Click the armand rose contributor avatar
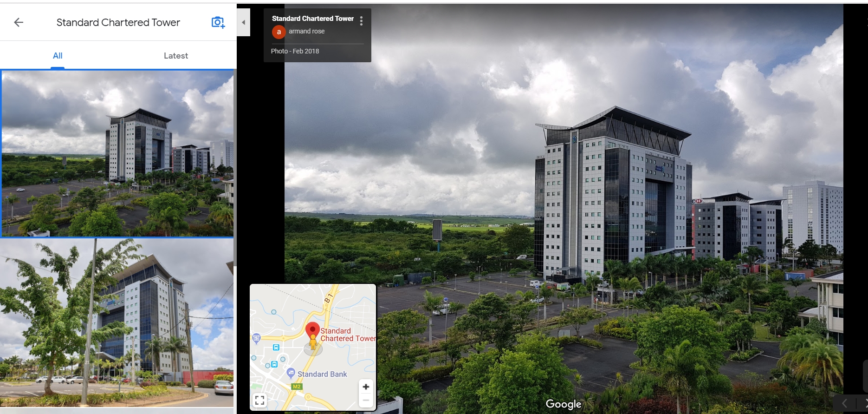The width and height of the screenshot is (868, 414). 279,32
